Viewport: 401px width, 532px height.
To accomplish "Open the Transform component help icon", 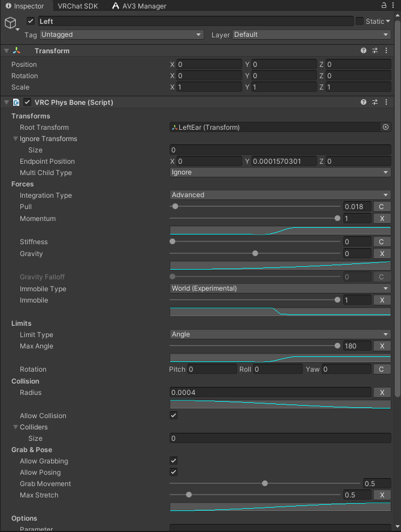I will pyautogui.click(x=364, y=50).
